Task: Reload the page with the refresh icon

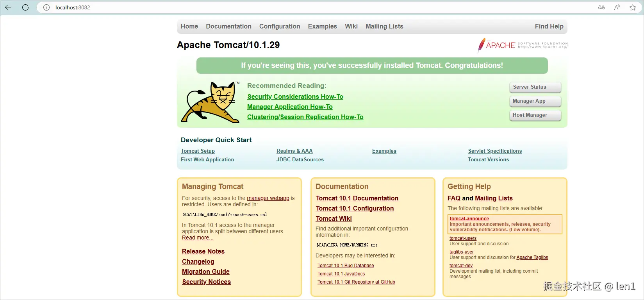Action: pos(25,7)
